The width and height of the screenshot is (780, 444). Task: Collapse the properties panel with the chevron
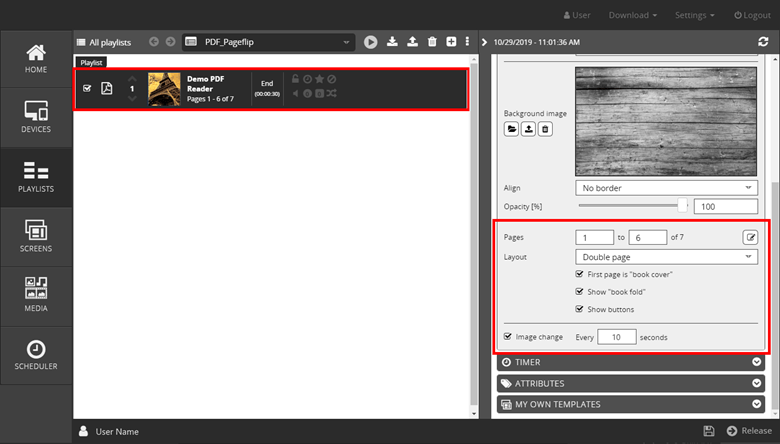484,42
